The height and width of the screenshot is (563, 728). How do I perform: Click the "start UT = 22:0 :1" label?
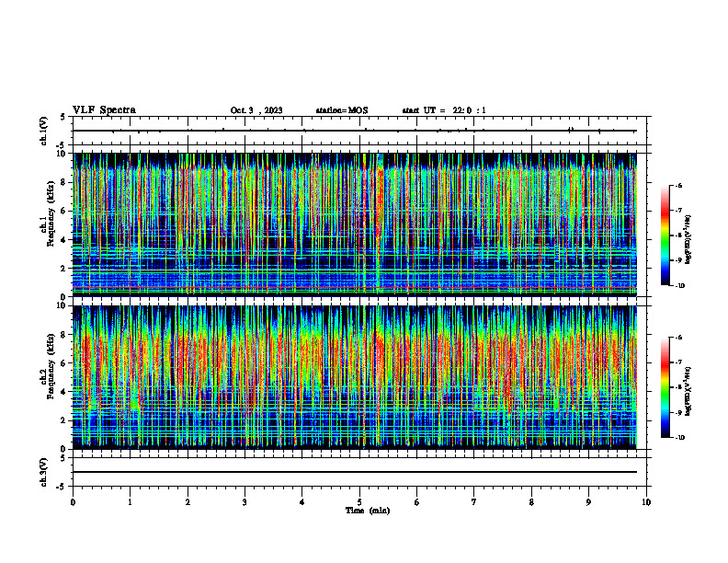444,110
